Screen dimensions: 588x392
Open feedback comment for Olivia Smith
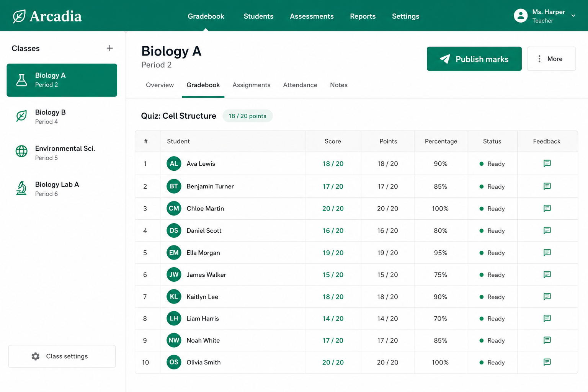(x=547, y=362)
